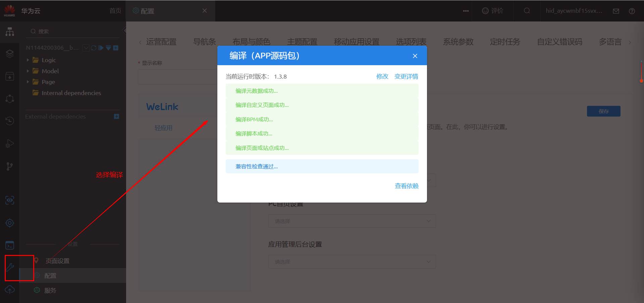Select the wrench compile icon in sidebar

10,268
